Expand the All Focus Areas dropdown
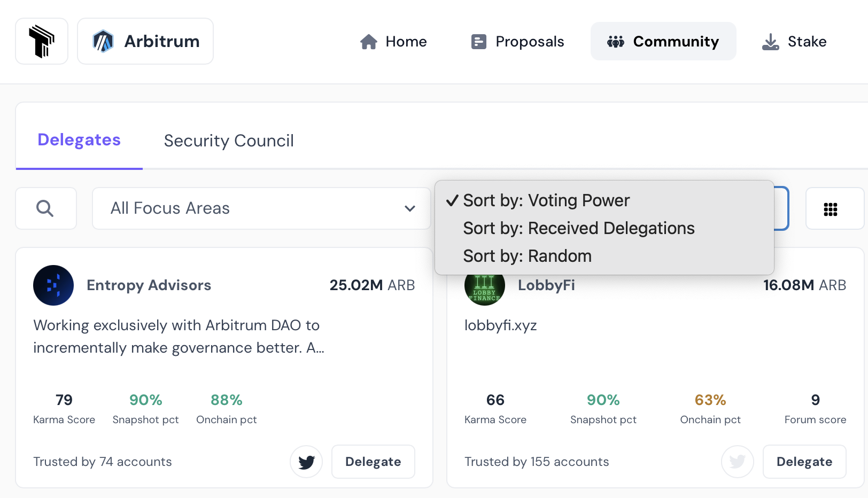 261,208
